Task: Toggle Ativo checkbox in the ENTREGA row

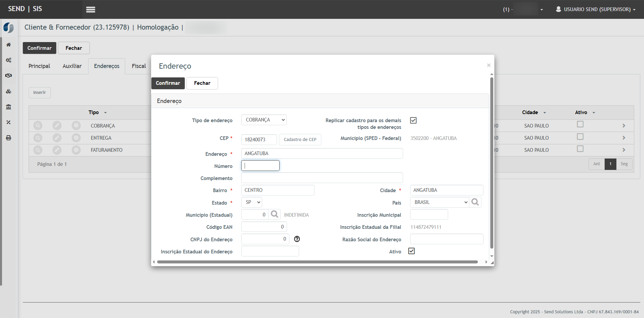Action: click(x=580, y=137)
